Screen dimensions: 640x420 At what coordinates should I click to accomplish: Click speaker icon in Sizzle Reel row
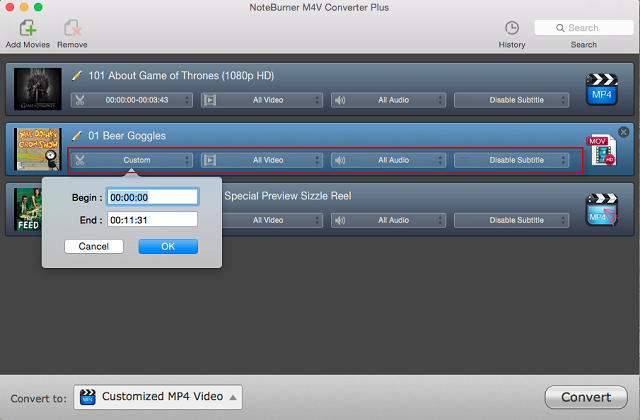point(340,220)
